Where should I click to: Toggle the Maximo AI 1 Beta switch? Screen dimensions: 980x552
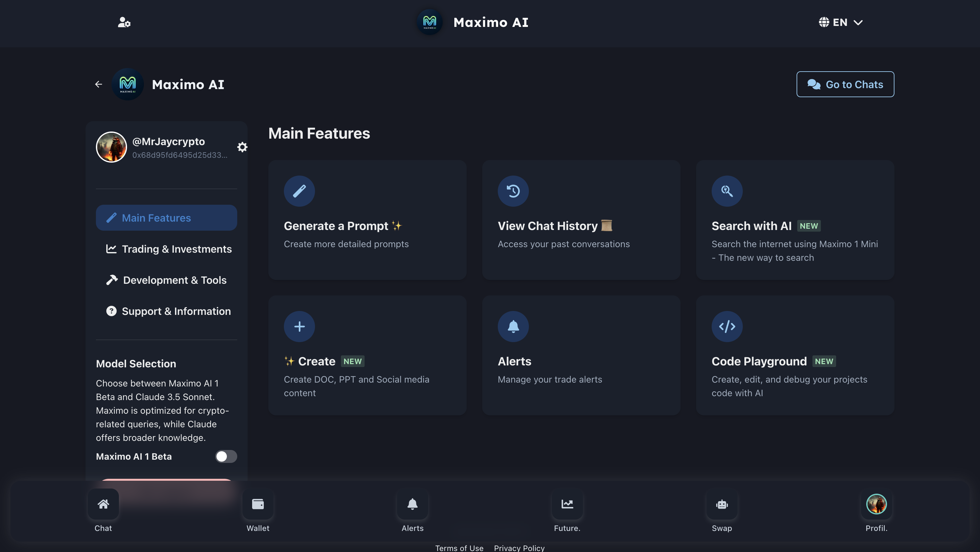[226, 456]
